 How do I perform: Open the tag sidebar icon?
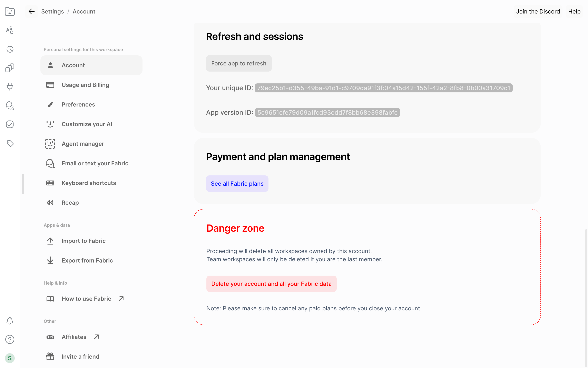pos(10,143)
